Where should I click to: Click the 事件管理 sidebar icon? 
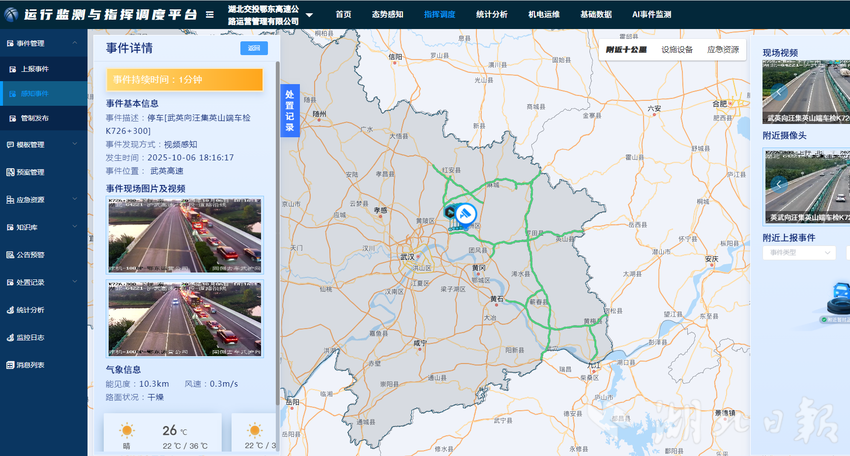click(9, 44)
